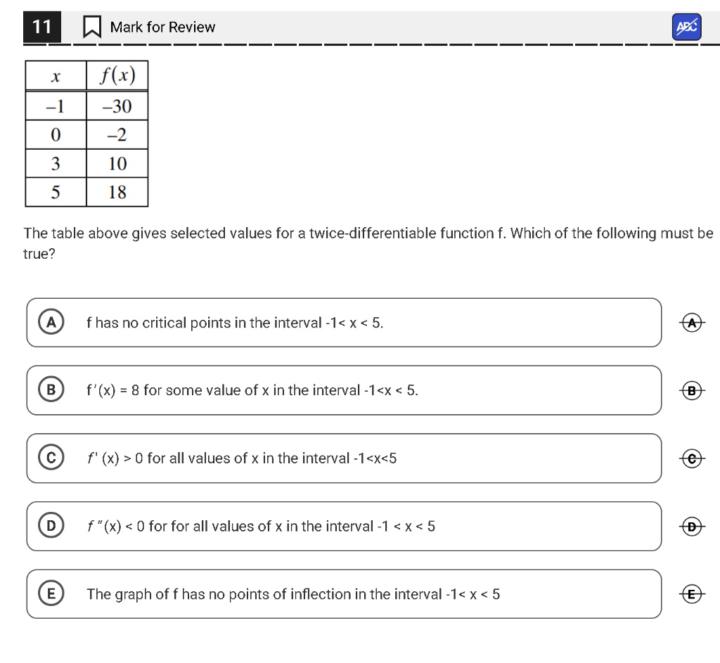
Task: Cross out answer A with strikethrough icon
Action: (692, 322)
